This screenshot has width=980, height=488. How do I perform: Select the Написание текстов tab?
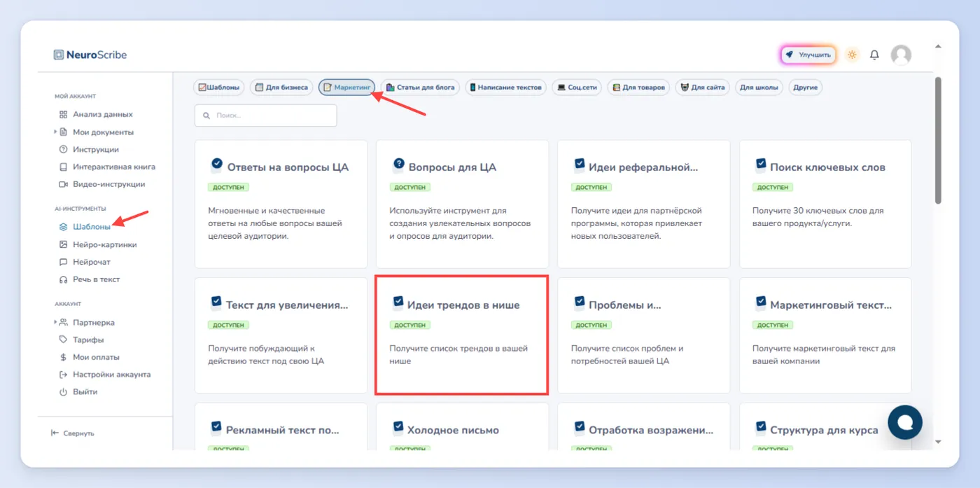[x=505, y=88]
